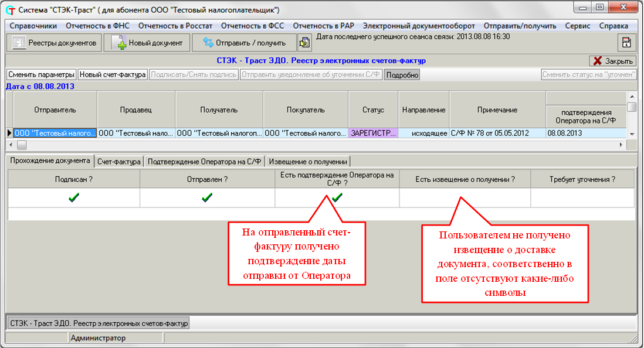Click the Новый счет-фактура button
644x348 pixels.
113,74
